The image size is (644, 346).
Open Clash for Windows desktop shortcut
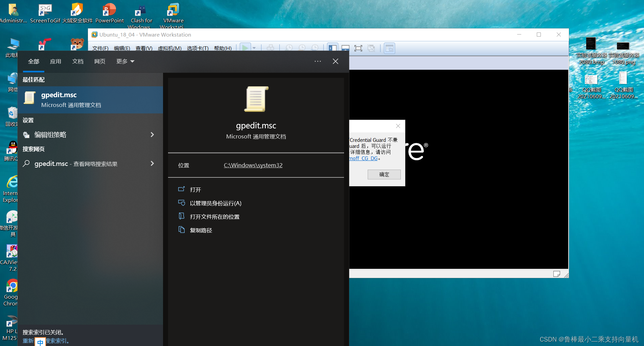(141, 16)
